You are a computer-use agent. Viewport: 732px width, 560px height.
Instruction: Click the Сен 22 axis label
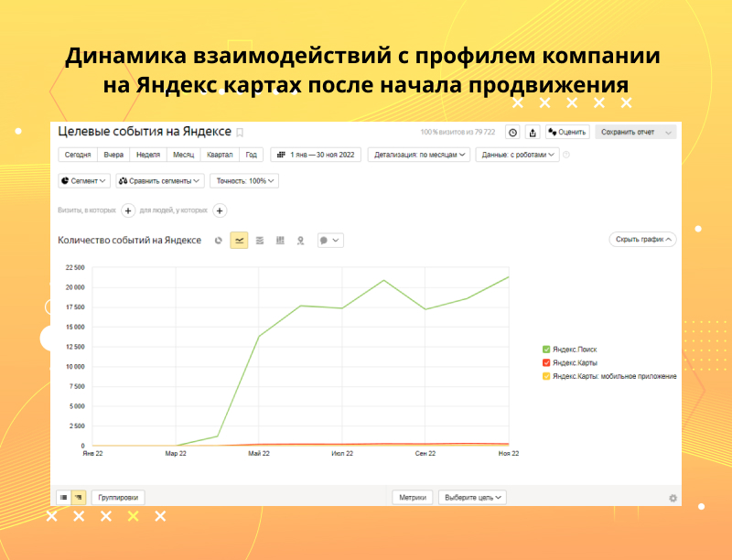click(425, 453)
